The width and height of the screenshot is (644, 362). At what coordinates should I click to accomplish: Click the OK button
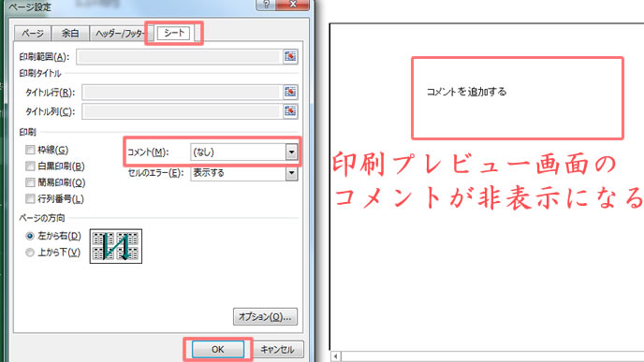click(218, 349)
